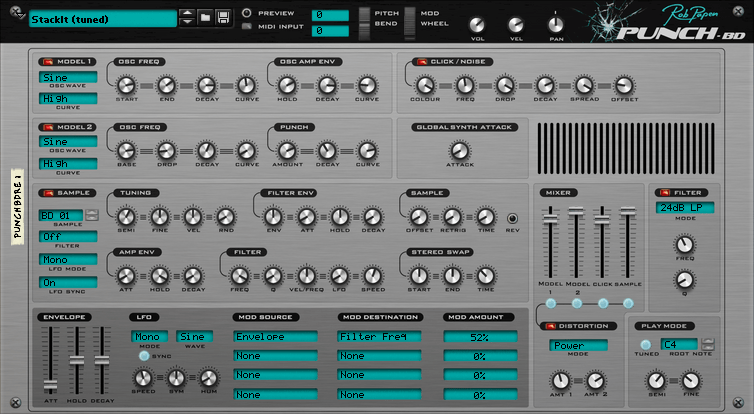Open the Model 1 Osc Wave selector
The height and width of the screenshot is (414, 754).
(68, 78)
